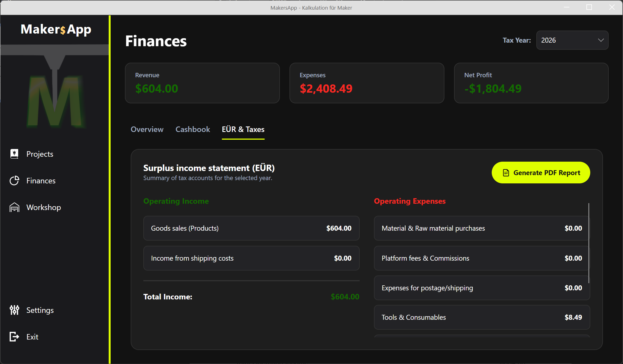The image size is (623, 364).
Task: Switch to the Cashbook tab
Action: pyautogui.click(x=193, y=129)
